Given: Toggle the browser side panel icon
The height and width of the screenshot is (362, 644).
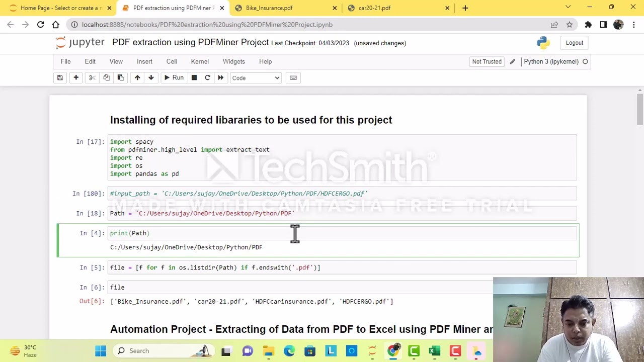Looking at the screenshot, I should (x=603, y=25).
